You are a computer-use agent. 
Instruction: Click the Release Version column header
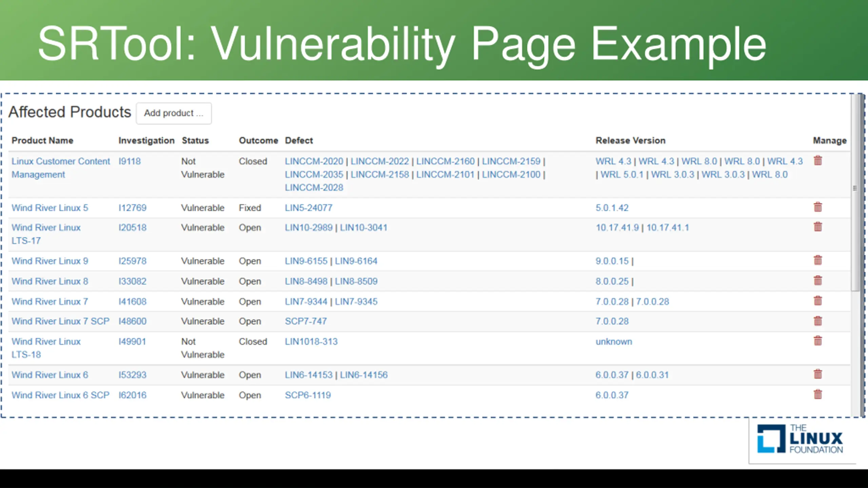[631, 140]
